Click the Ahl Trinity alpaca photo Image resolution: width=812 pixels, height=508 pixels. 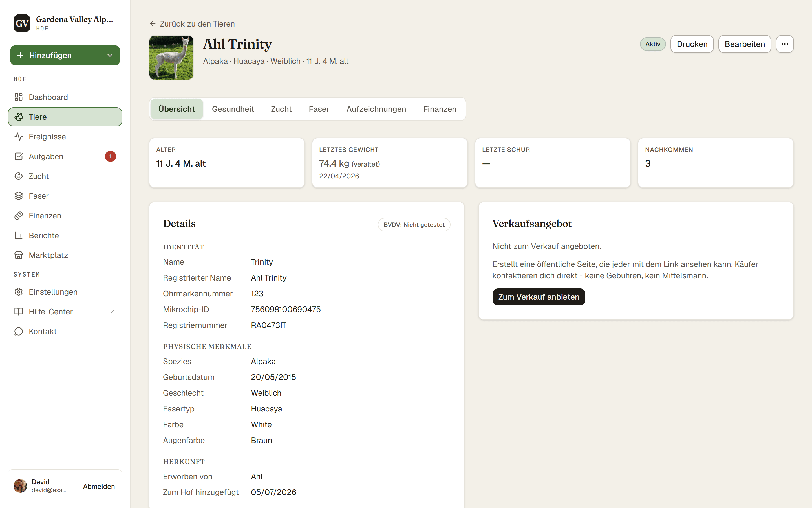point(171,58)
